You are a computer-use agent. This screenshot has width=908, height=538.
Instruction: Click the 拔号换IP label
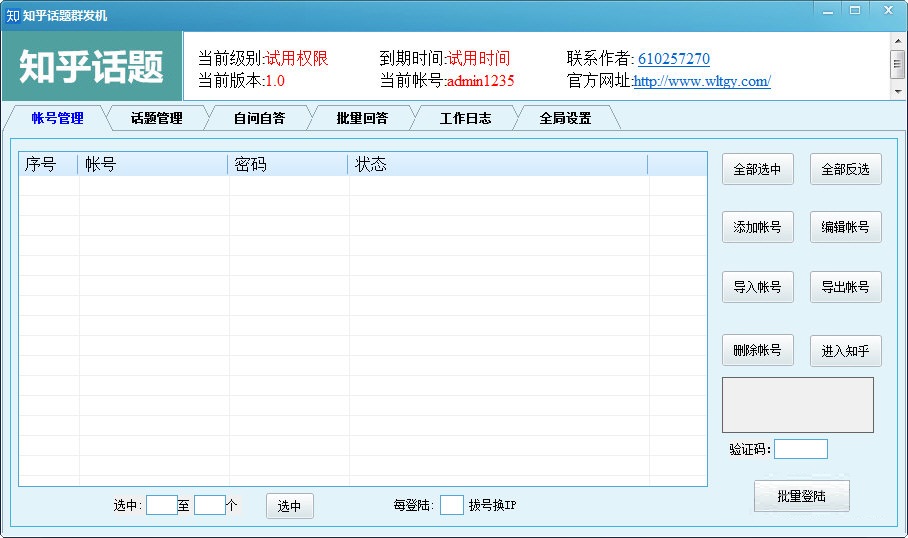pos(492,506)
